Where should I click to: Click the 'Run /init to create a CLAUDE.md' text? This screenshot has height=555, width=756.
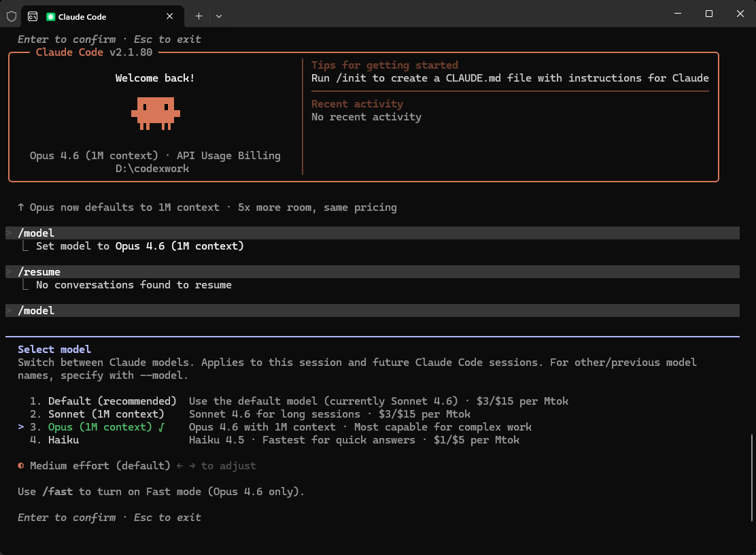510,78
